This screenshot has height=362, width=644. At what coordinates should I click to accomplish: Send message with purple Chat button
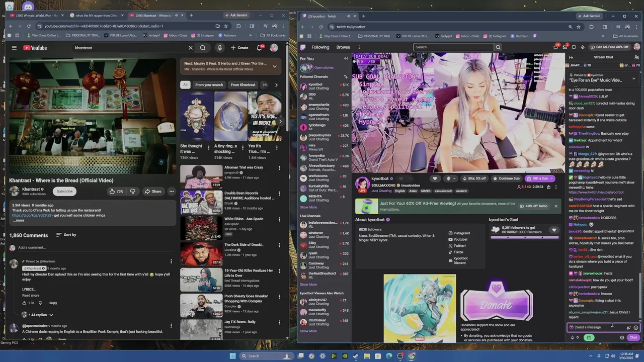click(633, 337)
